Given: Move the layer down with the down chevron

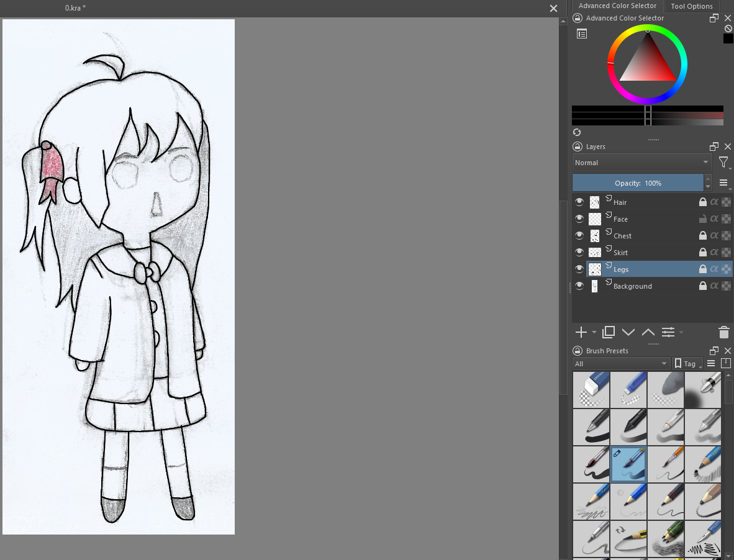Looking at the screenshot, I should (628, 332).
